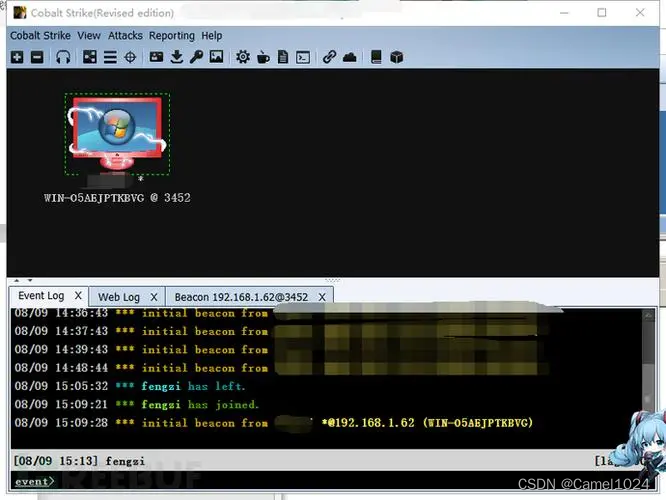Viewport: 666px width, 500px height.
Task: Close the Web Log tab
Action: click(154, 297)
